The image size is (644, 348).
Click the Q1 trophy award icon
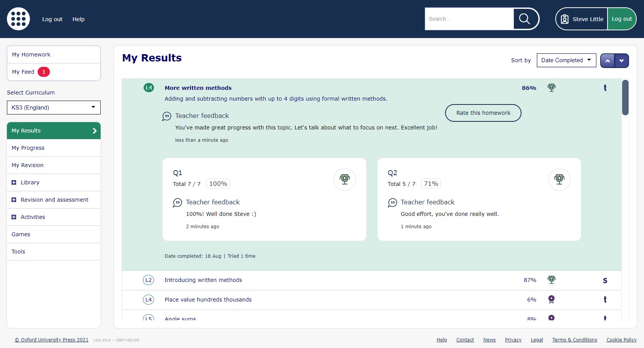coord(345,179)
